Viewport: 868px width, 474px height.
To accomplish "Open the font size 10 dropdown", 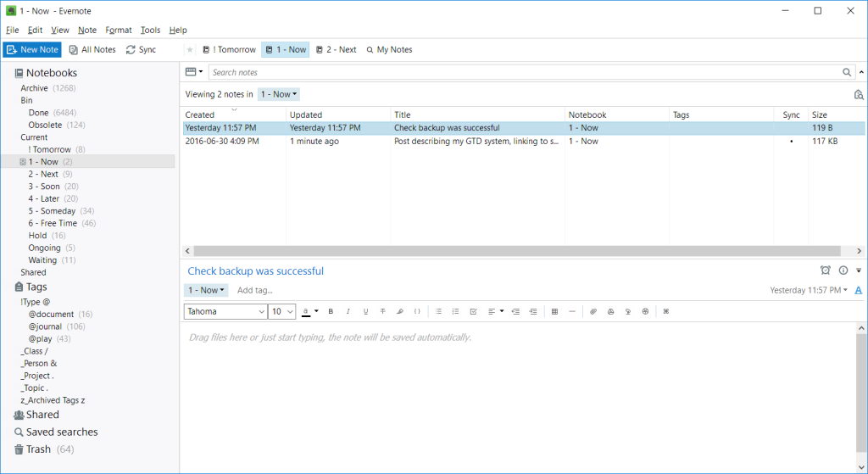I will pos(282,311).
